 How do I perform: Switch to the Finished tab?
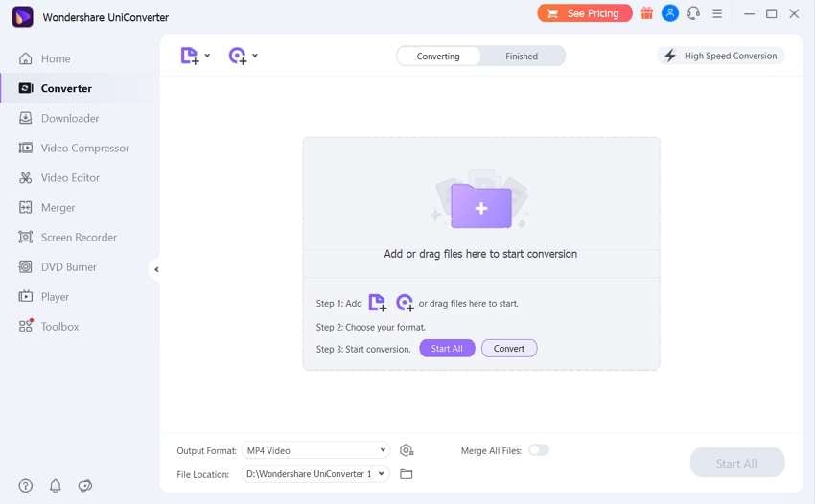(x=522, y=57)
